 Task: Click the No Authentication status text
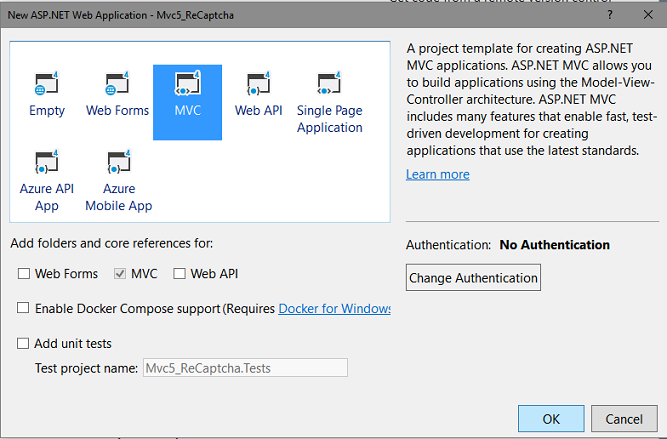[554, 245]
